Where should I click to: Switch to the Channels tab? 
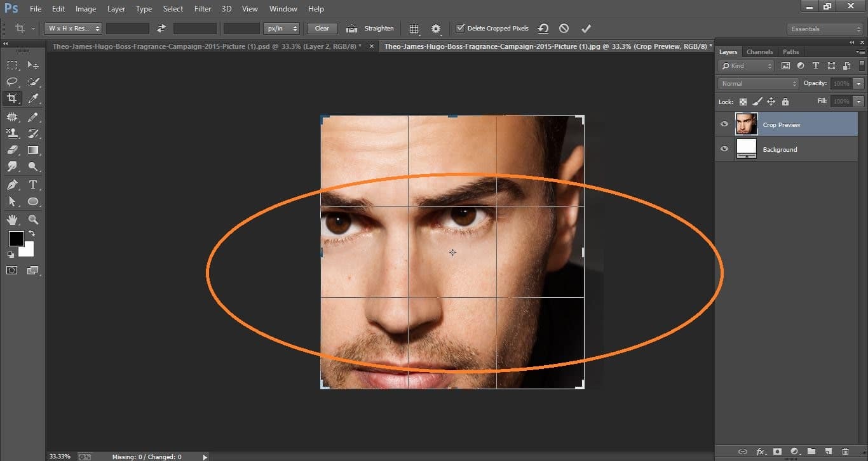[x=759, y=51]
